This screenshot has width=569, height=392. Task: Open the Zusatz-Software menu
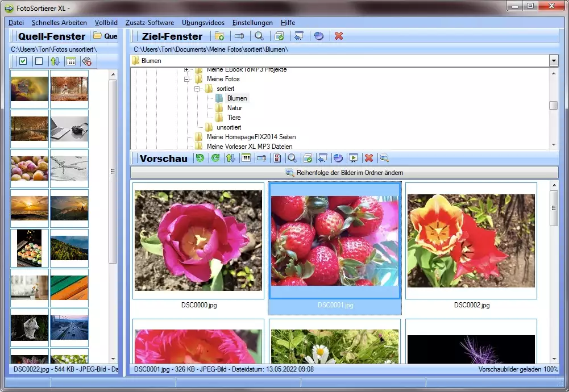149,23
